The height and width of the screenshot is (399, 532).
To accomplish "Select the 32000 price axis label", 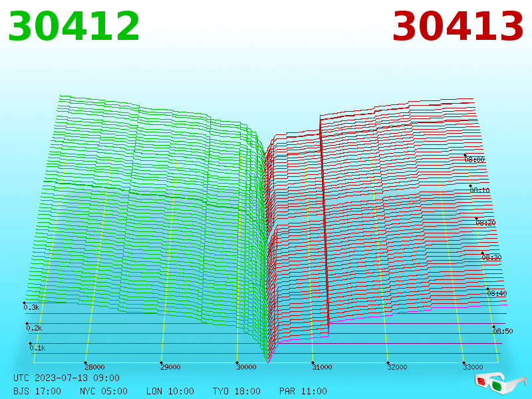I will point(397,367).
